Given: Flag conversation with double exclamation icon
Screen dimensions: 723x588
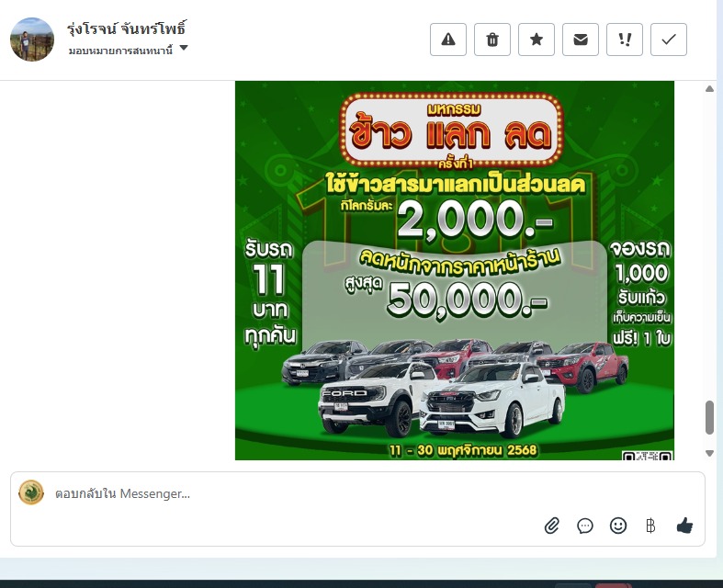Looking at the screenshot, I should tap(625, 40).
